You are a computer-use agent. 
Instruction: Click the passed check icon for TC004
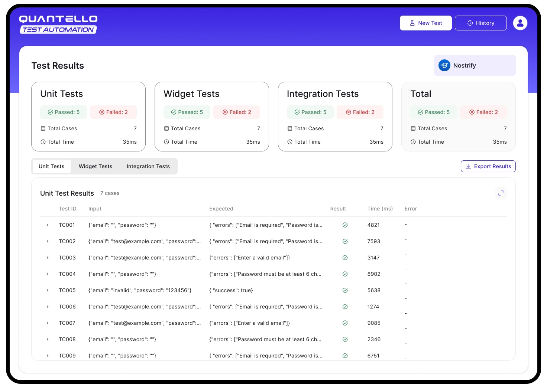(x=345, y=274)
